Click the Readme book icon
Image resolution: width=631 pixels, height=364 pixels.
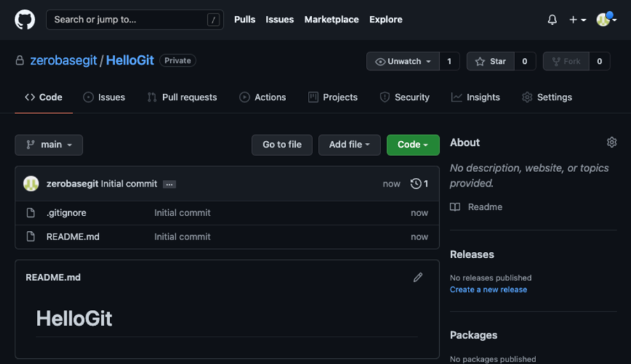pyautogui.click(x=455, y=207)
